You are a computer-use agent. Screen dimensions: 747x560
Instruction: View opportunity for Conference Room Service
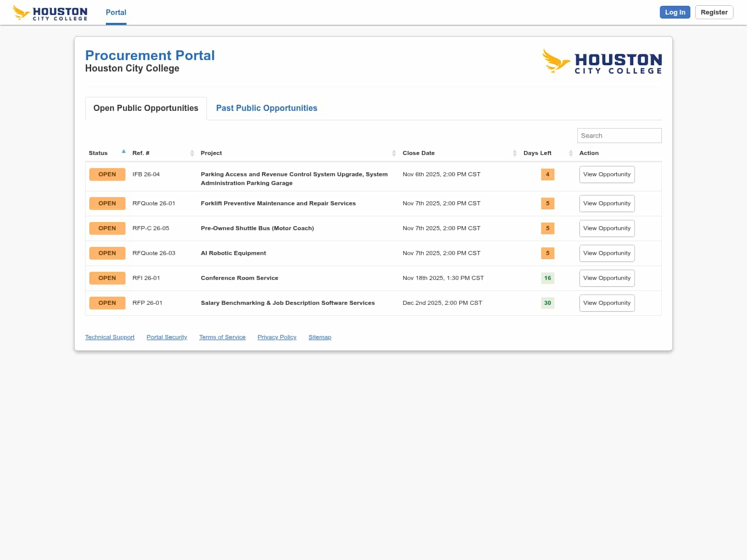[606, 278]
